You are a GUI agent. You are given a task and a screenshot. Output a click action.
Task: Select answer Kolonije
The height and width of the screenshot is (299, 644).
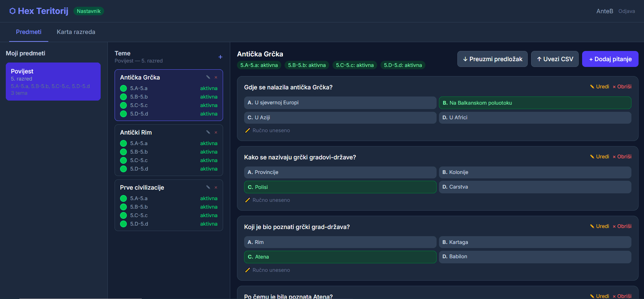click(x=535, y=172)
